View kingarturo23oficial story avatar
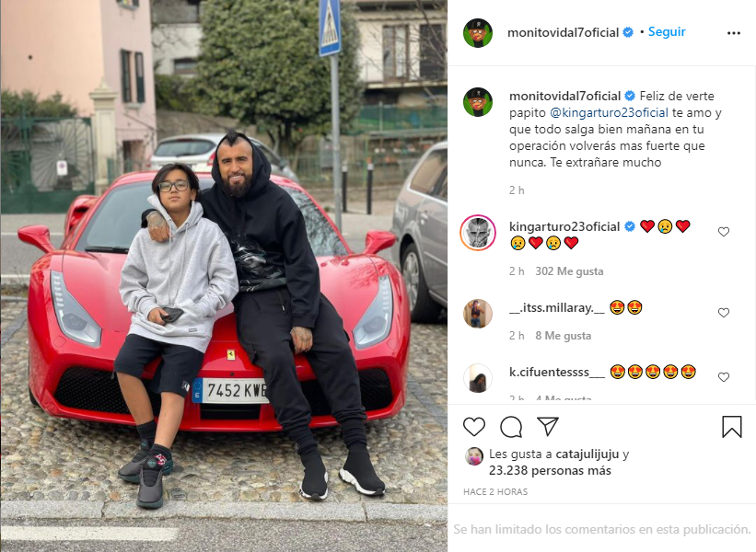This screenshot has width=756, height=552. 478,233
